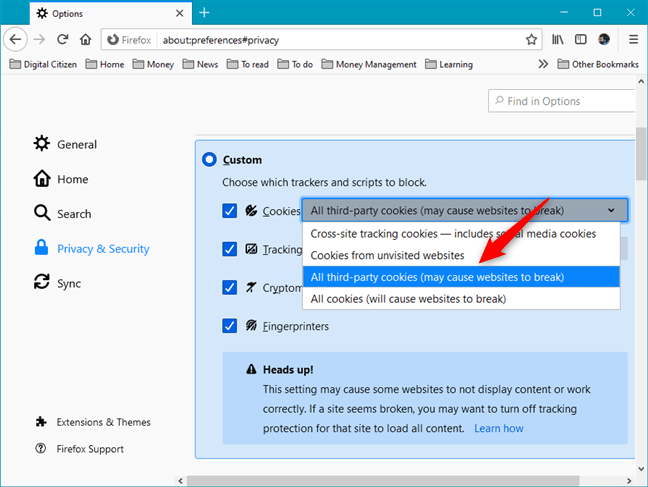Open a new tab with plus icon
Viewport: 648px width, 487px height.
point(204,13)
